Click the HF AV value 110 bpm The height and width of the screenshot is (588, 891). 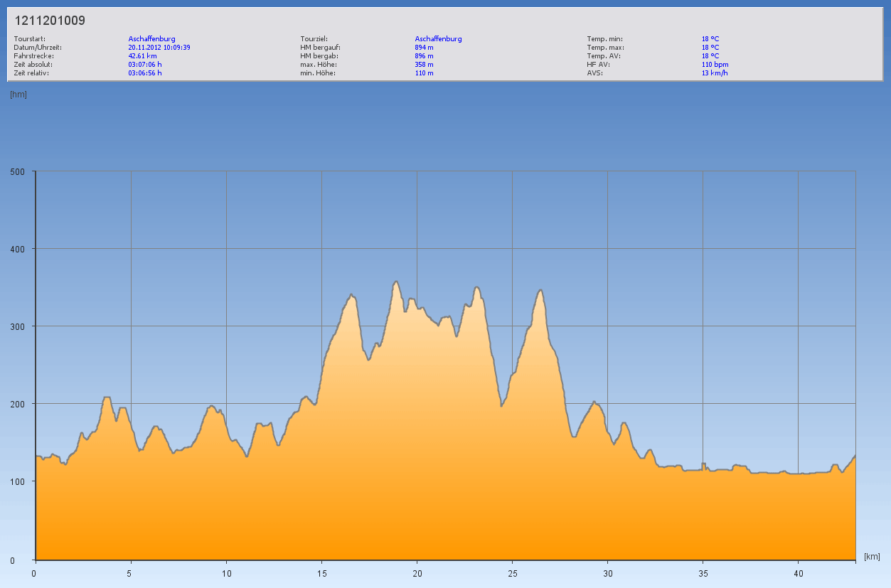(x=715, y=64)
